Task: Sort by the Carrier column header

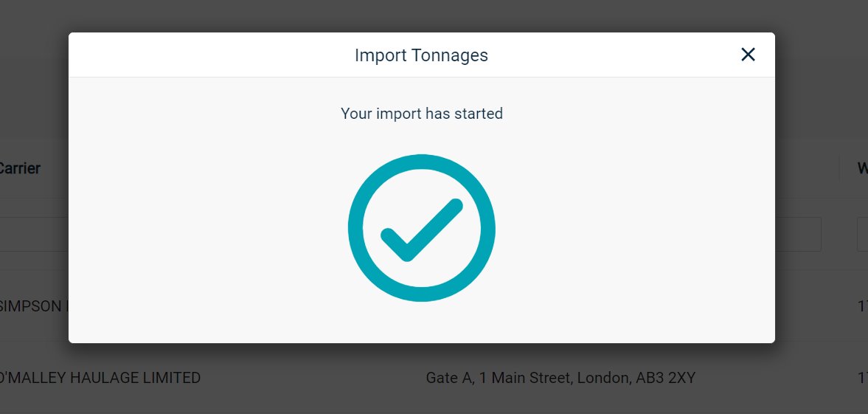Action: point(20,168)
